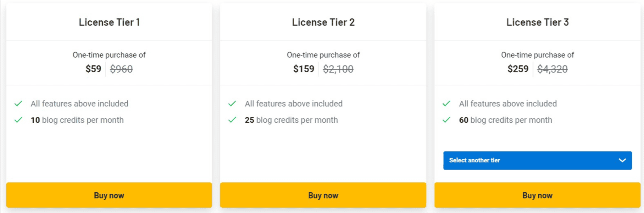This screenshot has height=213, width=644.
Task: Click the $159 price
Action: click(304, 69)
